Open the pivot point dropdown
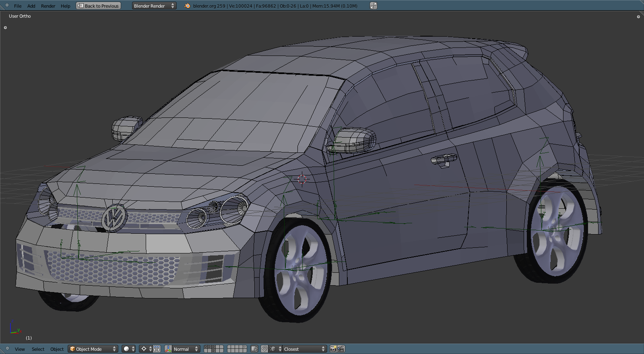 [146, 349]
